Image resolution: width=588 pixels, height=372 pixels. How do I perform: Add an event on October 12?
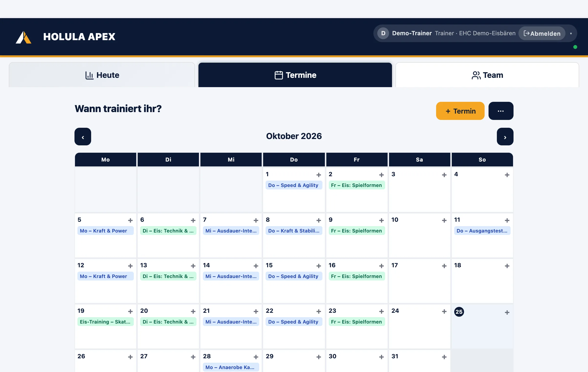(x=130, y=266)
